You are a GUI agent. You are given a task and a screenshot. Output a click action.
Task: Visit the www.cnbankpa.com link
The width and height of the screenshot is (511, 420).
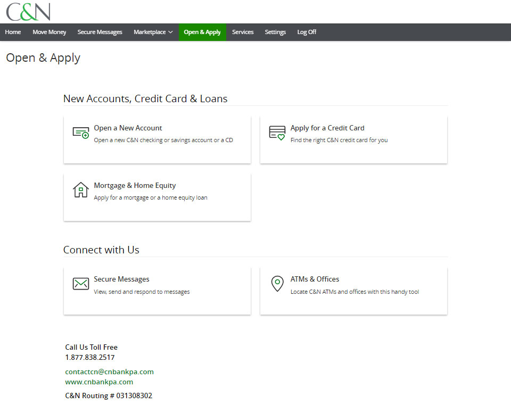click(99, 382)
